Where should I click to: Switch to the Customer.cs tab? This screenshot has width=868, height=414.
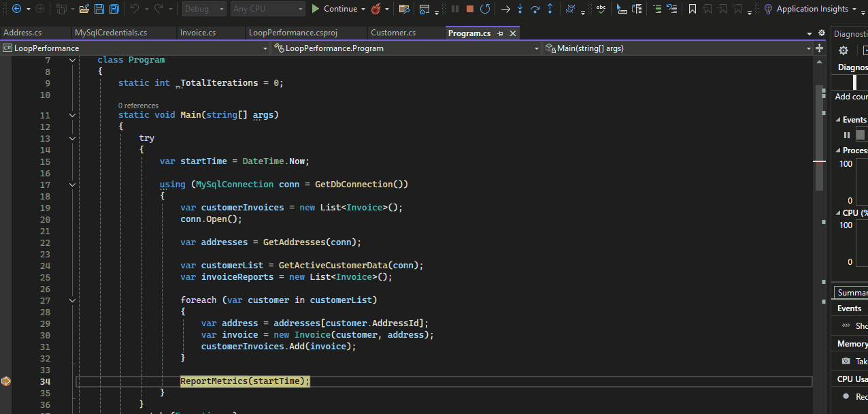coord(393,32)
